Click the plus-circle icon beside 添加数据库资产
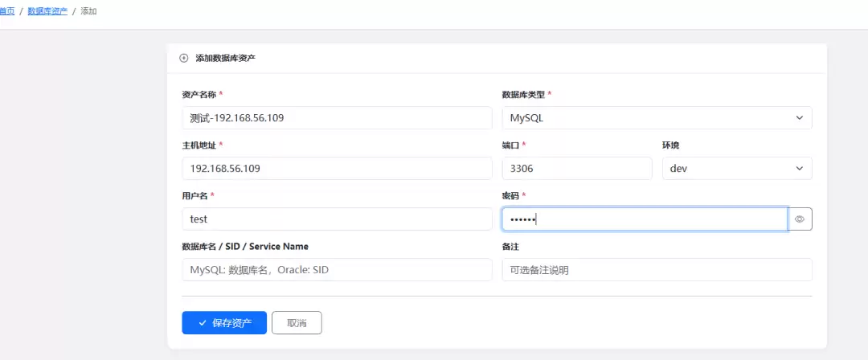 coord(184,58)
